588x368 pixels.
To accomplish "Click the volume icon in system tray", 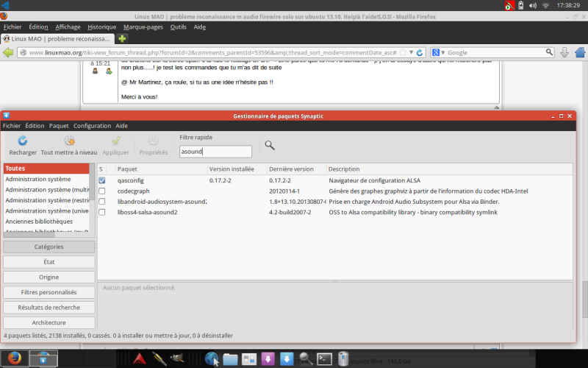I will point(532,5).
